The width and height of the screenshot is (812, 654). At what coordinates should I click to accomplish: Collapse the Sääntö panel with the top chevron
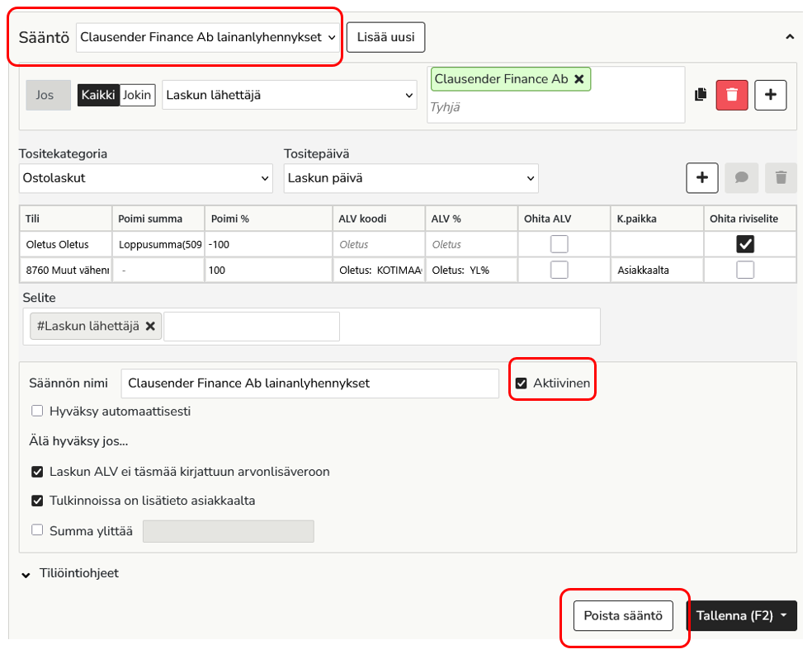coord(790,37)
